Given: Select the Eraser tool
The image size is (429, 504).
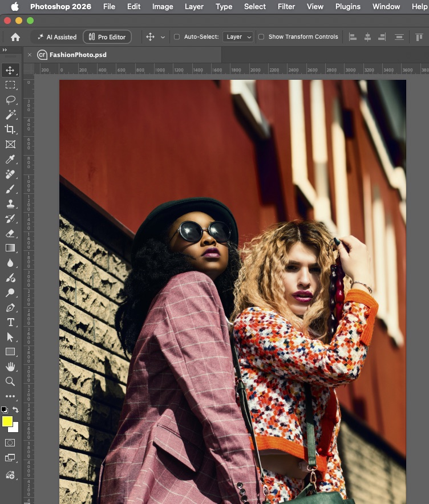Looking at the screenshot, I should coord(10,233).
